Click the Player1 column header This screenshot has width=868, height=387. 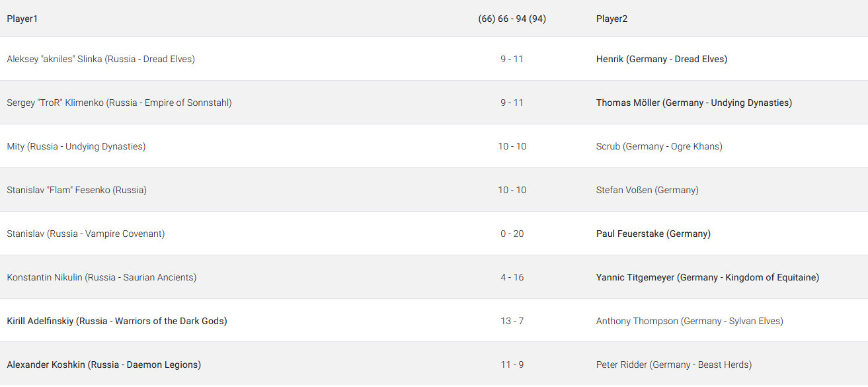click(x=22, y=19)
